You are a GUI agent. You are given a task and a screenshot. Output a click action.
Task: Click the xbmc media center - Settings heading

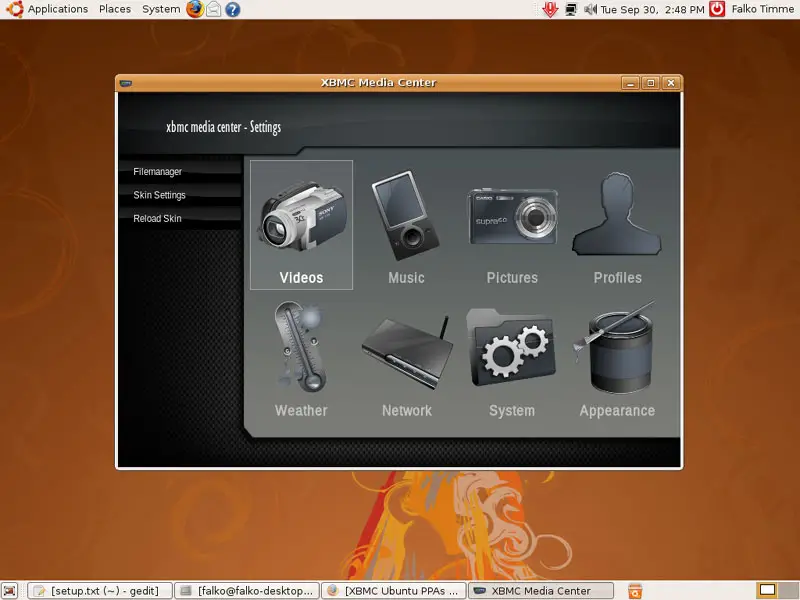pyautogui.click(x=223, y=127)
